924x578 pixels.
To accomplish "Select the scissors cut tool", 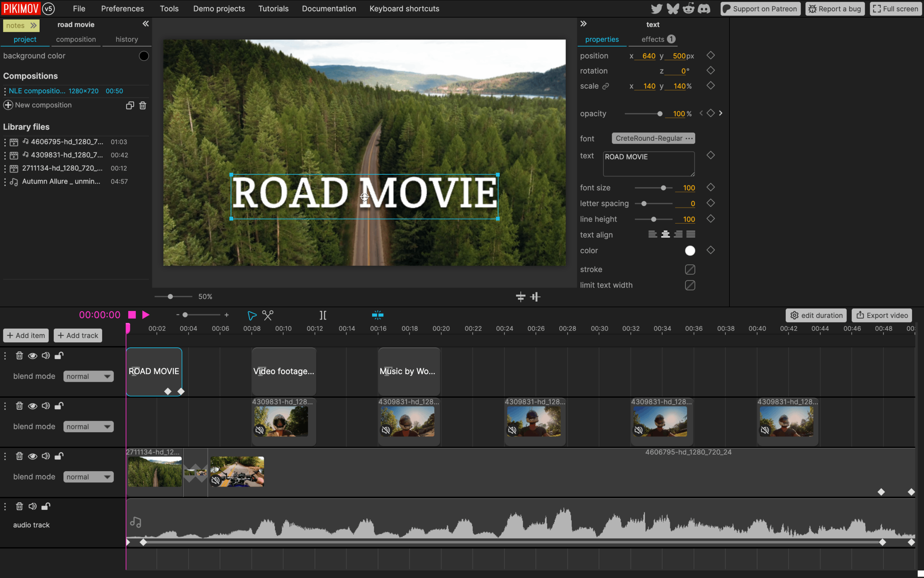I will [x=268, y=315].
